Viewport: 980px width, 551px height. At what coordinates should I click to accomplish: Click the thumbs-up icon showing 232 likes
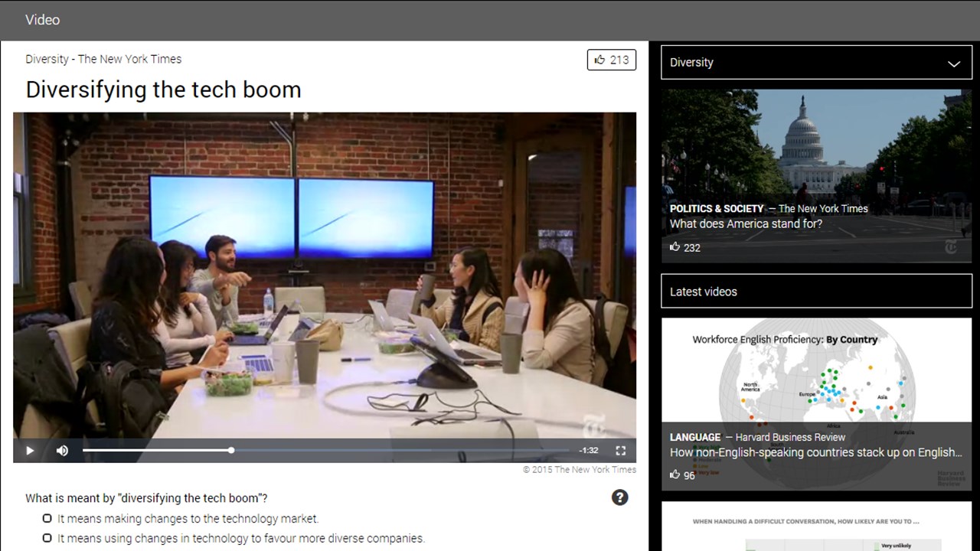(675, 247)
